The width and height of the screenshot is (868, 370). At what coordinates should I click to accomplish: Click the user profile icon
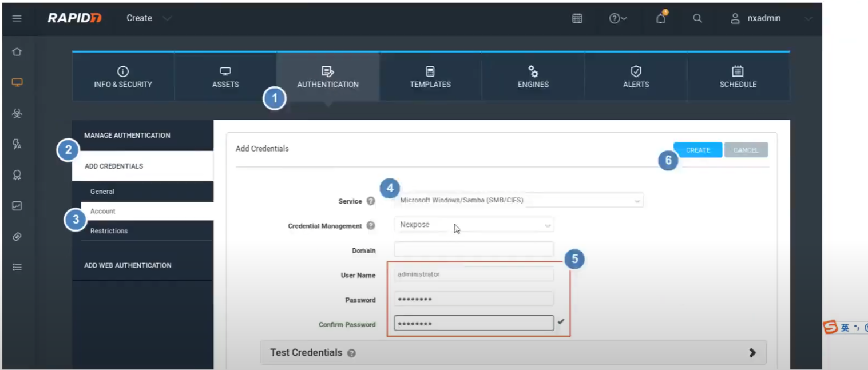tap(735, 18)
